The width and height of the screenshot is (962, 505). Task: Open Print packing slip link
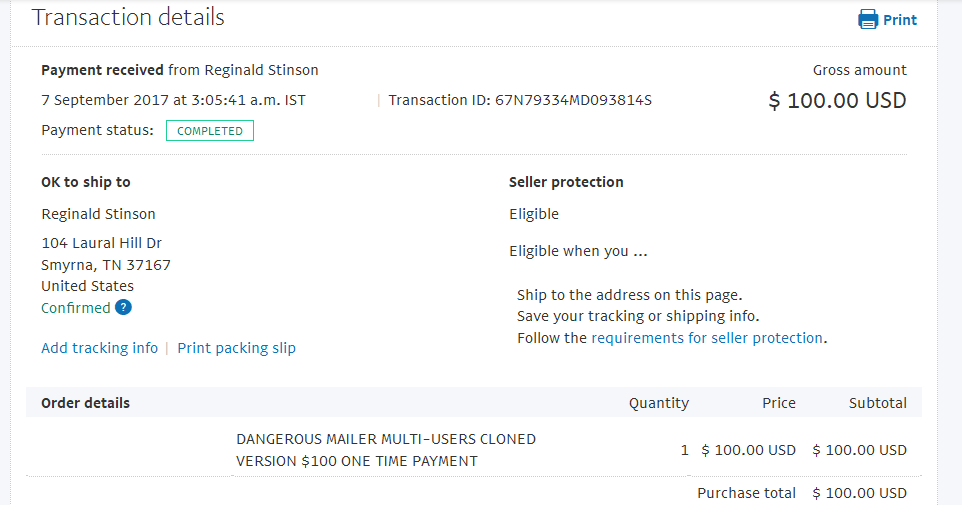click(x=236, y=348)
